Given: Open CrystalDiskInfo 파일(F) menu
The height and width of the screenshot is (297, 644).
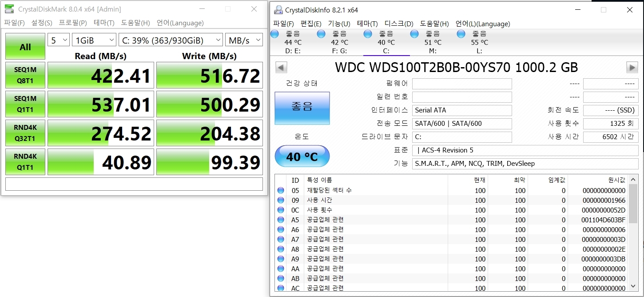Looking at the screenshot, I should [x=283, y=24].
